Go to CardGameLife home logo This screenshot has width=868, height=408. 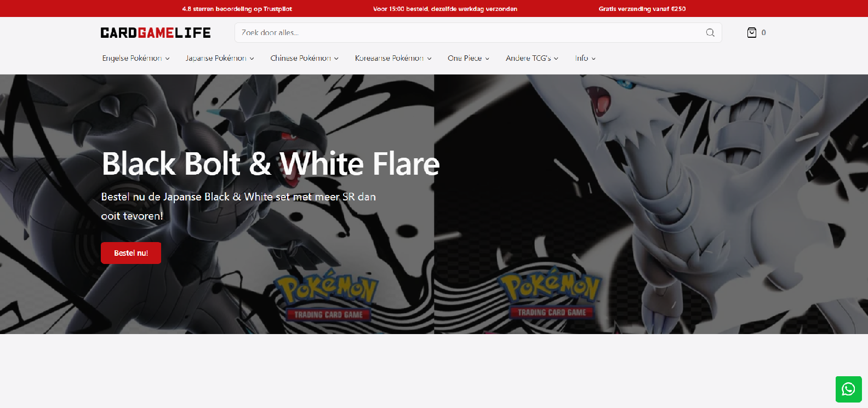tap(156, 33)
